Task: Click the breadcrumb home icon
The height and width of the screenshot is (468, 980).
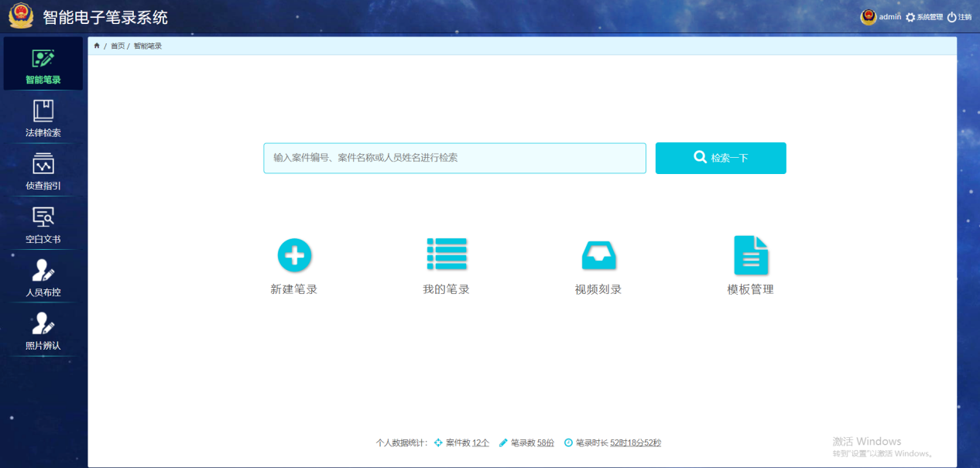Action: (97, 46)
